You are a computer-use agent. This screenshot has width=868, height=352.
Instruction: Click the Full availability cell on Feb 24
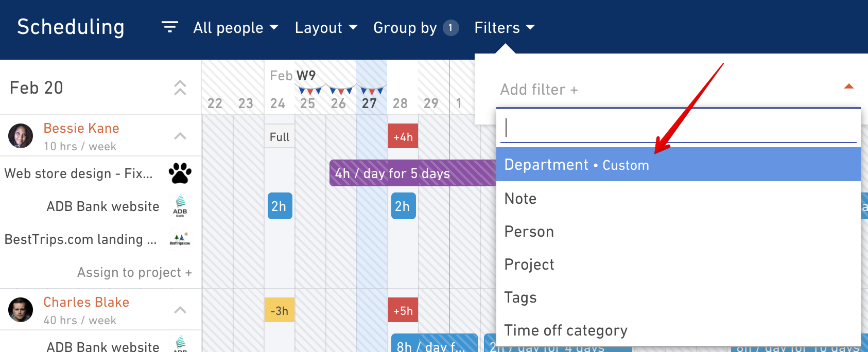[280, 136]
